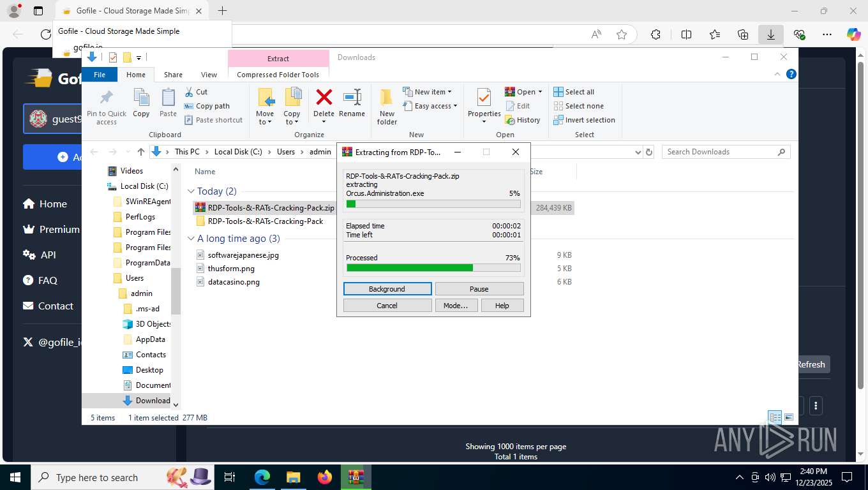Collapse the ribbon with chevron
Screen dimensions: 868x490
click(777, 74)
